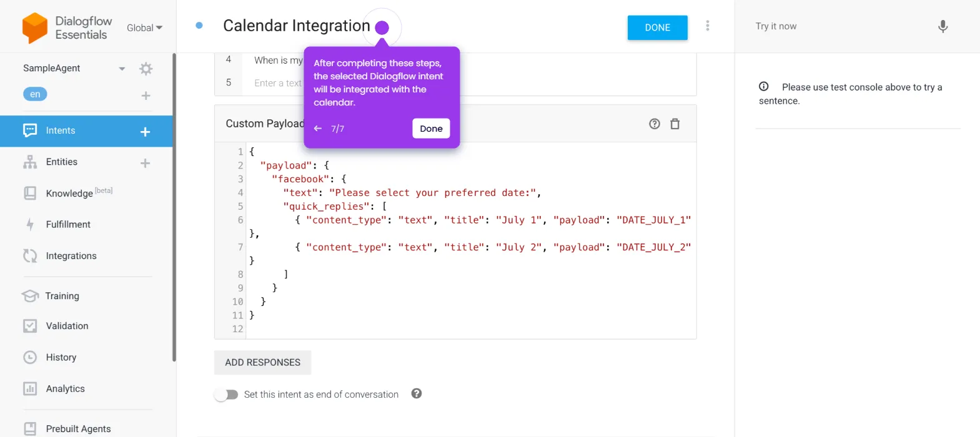Click the History clock icon
This screenshot has width=980, height=437.
point(30,357)
